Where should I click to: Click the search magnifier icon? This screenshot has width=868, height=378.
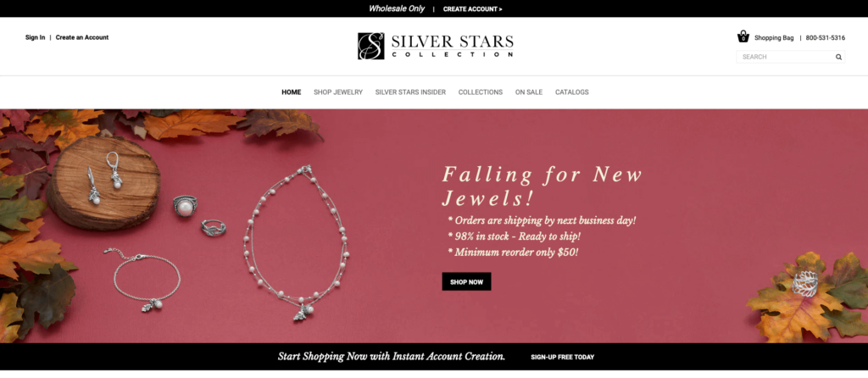838,57
